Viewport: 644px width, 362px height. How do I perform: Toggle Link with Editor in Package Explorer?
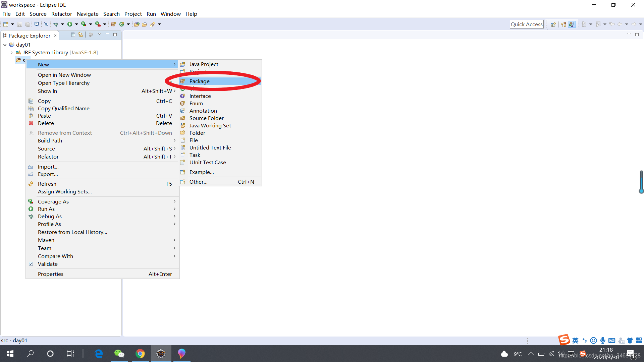click(x=80, y=35)
